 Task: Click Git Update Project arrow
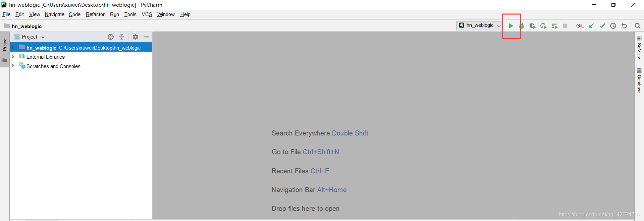coord(591,26)
